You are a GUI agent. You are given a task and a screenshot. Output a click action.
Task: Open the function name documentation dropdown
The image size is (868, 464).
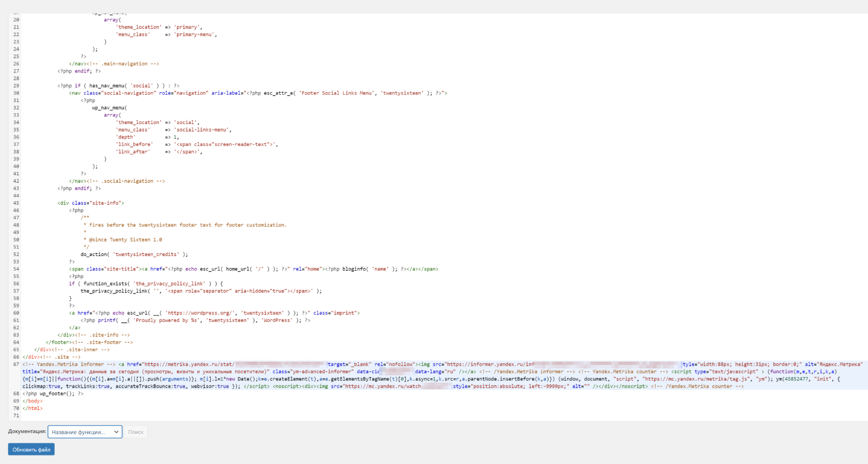click(85, 432)
